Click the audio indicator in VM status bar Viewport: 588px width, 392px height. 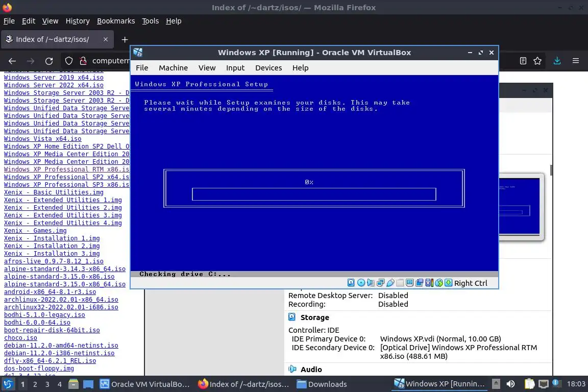pyautogui.click(x=371, y=283)
